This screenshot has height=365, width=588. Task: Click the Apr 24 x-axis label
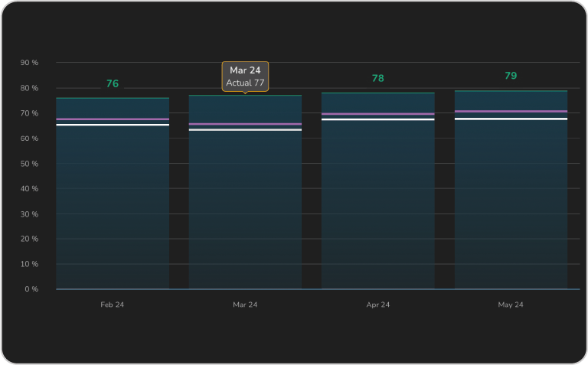click(377, 305)
